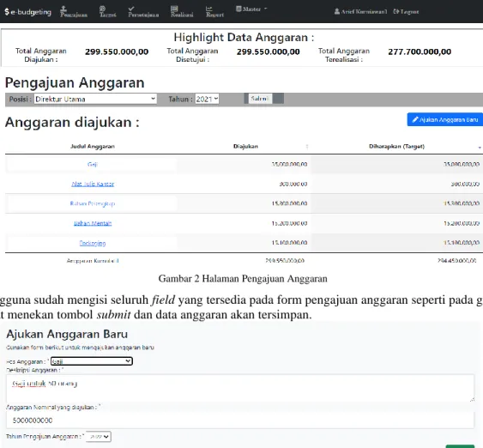Image resolution: width=483 pixels, height=448 pixels.
Task: Open the Alat Tulis Kantor budget link
Action: [93, 184]
